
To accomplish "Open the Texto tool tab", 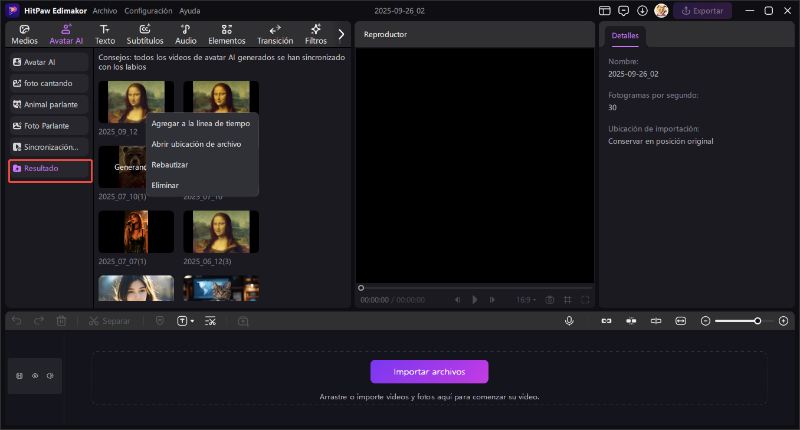I will tap(105, 35).
